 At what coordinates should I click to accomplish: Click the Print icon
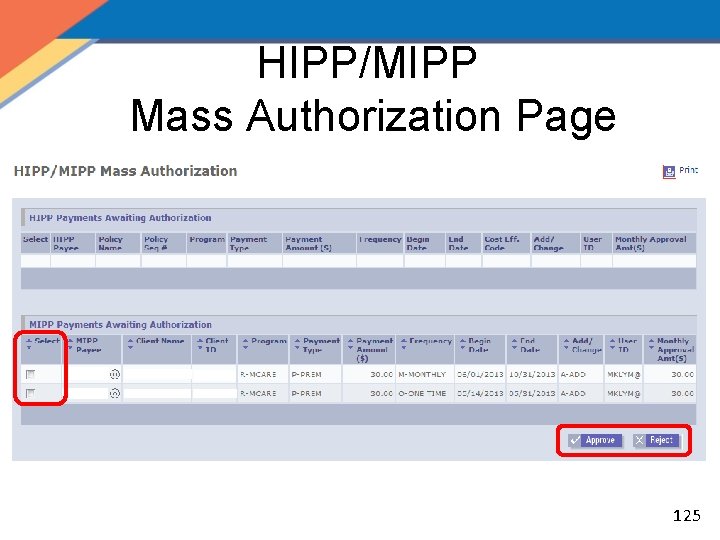[669, 172]
